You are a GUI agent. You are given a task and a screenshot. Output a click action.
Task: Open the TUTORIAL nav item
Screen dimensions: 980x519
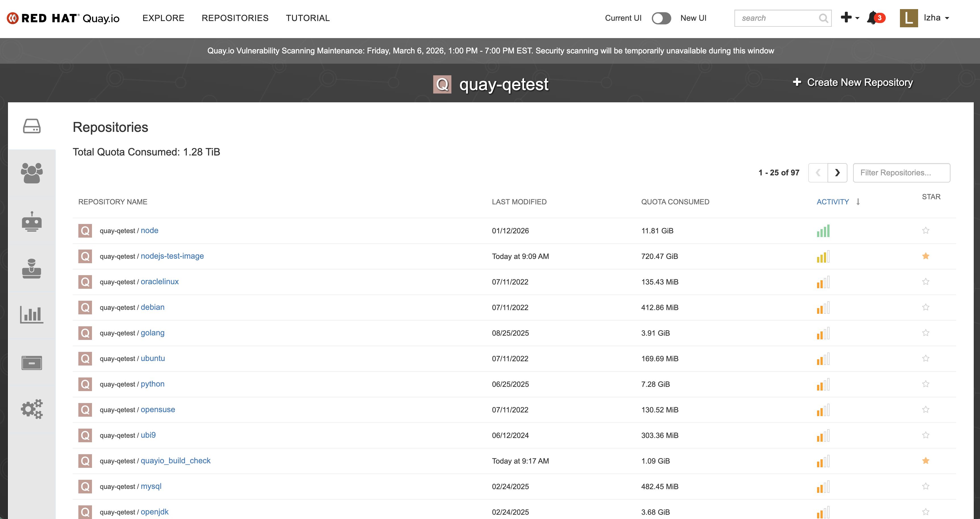(307, 18)
